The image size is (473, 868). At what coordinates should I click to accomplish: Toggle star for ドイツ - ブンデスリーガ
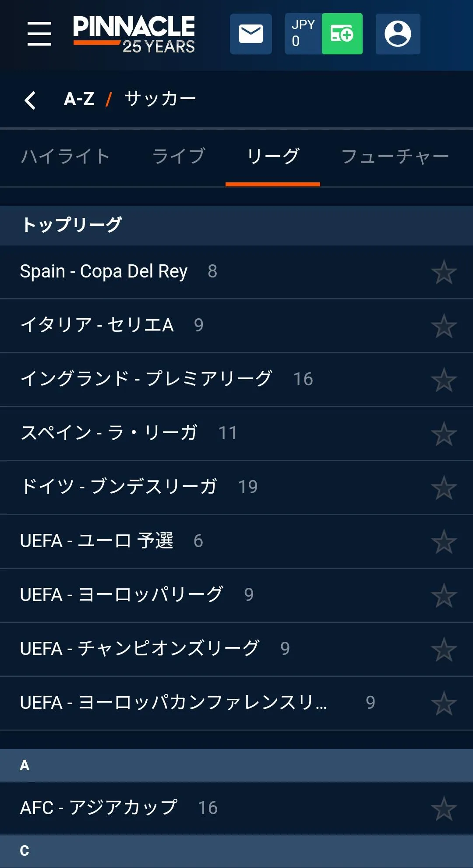tap(444, 488)
